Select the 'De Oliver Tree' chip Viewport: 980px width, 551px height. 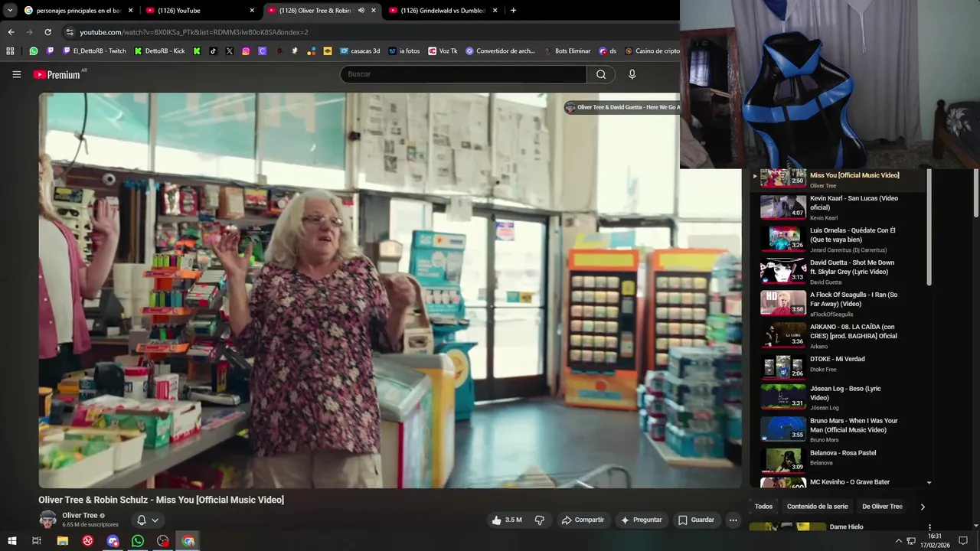pos(882,507)
